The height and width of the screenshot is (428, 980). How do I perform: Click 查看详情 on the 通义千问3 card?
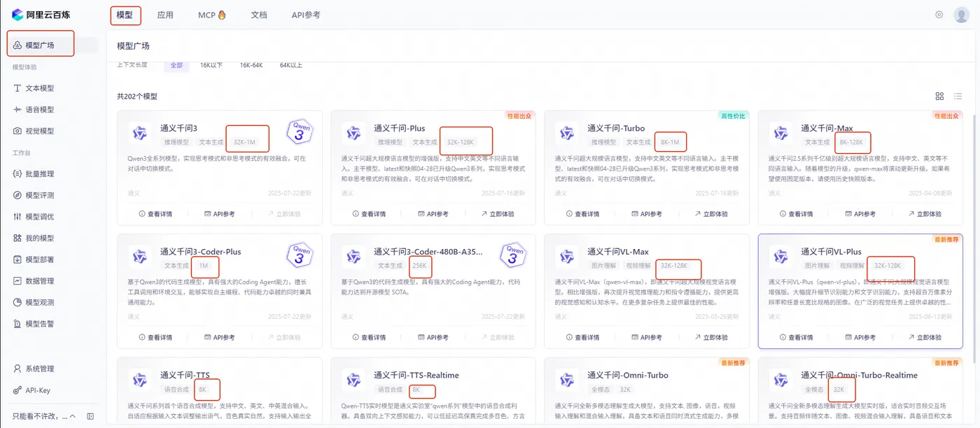point(155,214)
